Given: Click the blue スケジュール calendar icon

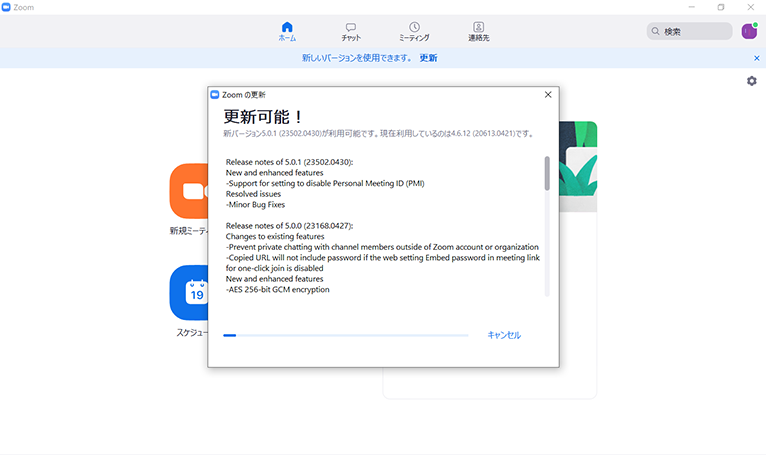Looking at the screenshot, I should pyautogui.click(x=189, y=293).
